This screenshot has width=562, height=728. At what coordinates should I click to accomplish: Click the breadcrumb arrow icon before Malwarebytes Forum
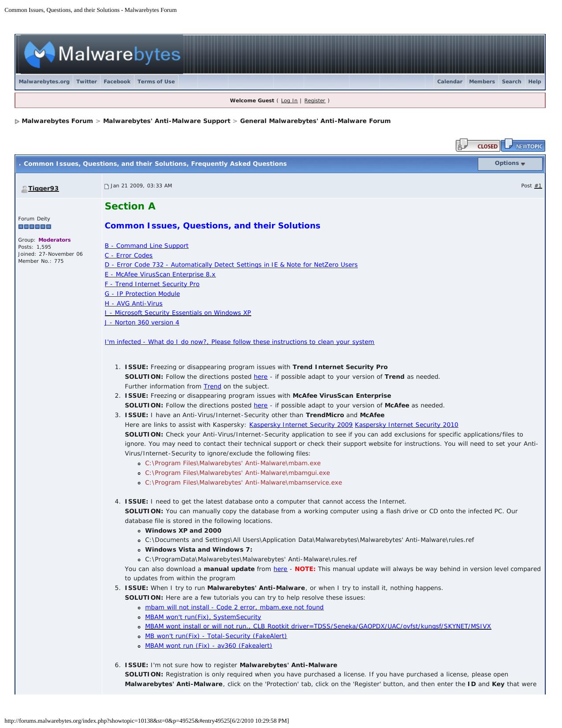pyautogui.click(x=17, y=122)
